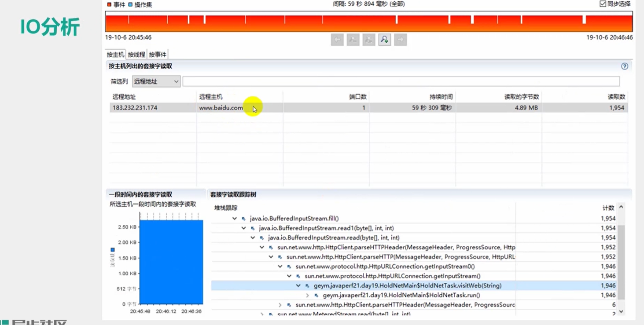The image size is (644, 325).
Task: Click the third greyed-out magnifier toolbar icon
Action: coord(369,40)
